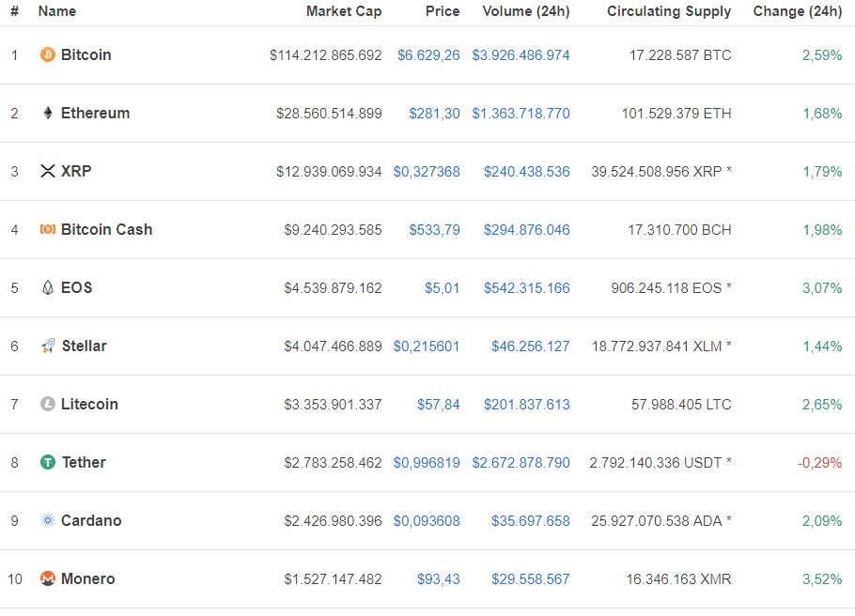Viewport: 855px width, 616px height.
Task: Open the Cardano name link
Action: (x=91, y=520)
